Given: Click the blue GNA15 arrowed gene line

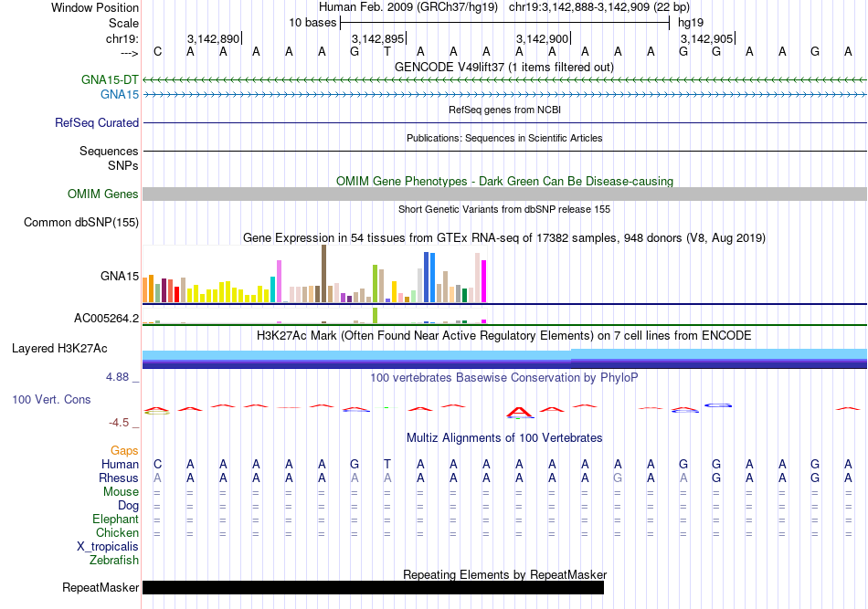Looking at the screenshot, I should coord(504,95).
